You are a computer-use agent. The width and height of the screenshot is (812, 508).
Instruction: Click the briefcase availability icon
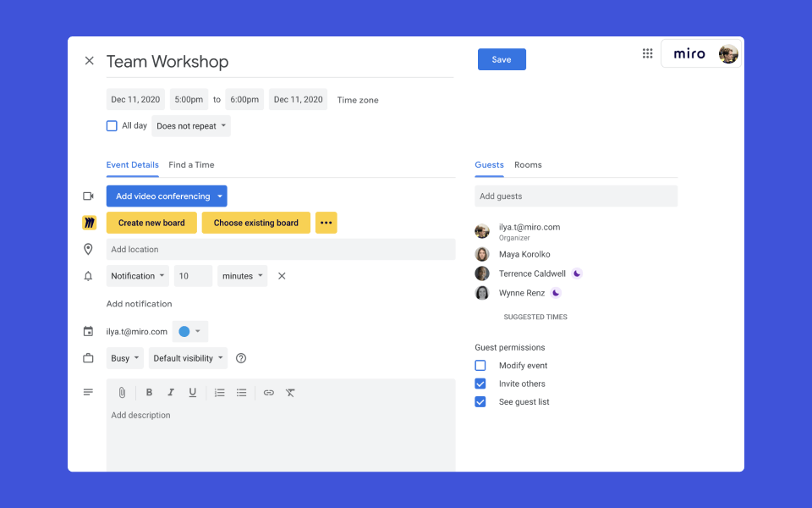[89, 358]
